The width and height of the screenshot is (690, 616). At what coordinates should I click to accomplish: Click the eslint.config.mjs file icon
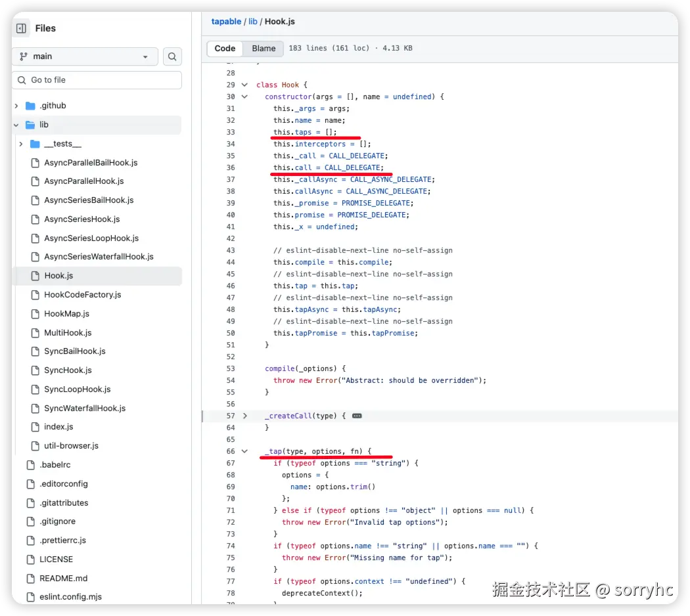coord(31,597)
